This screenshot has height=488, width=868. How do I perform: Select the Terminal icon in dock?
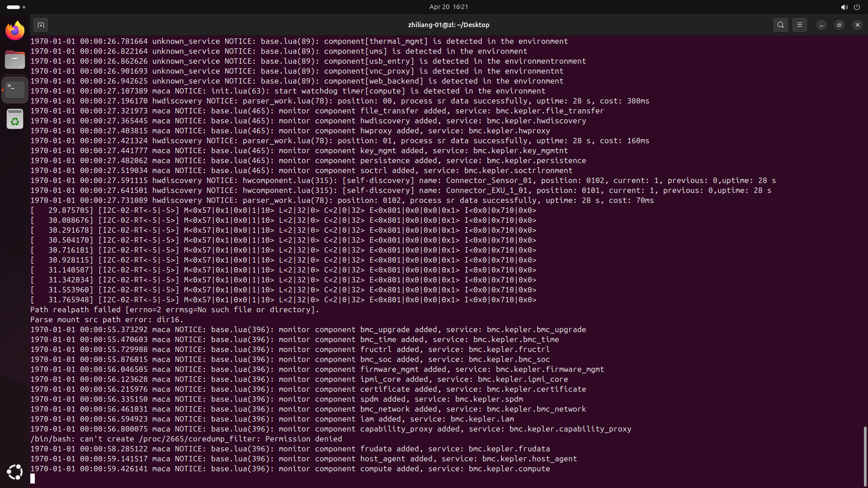15,89
